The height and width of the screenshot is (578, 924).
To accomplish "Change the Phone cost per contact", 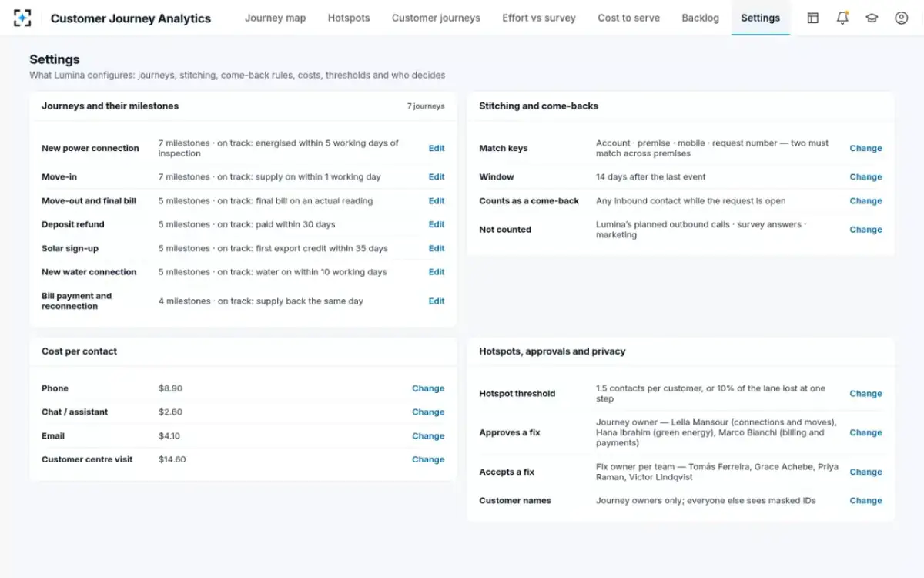I will pyautogui.click(x=428, y=388).
